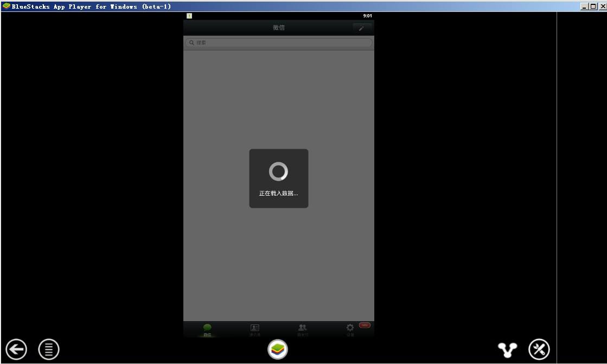
Task: Open the BlueStacks settings wrench icon
Action: (x=539, y=349)
